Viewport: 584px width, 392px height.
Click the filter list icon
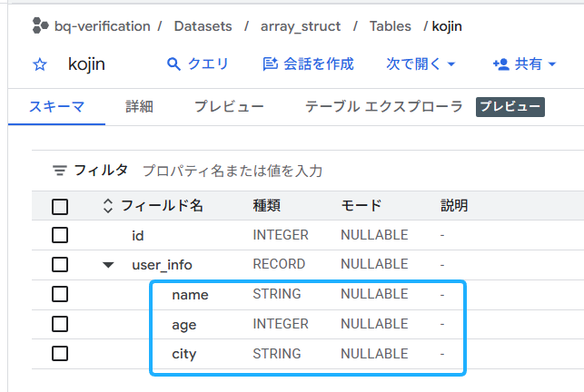(60, 171)
